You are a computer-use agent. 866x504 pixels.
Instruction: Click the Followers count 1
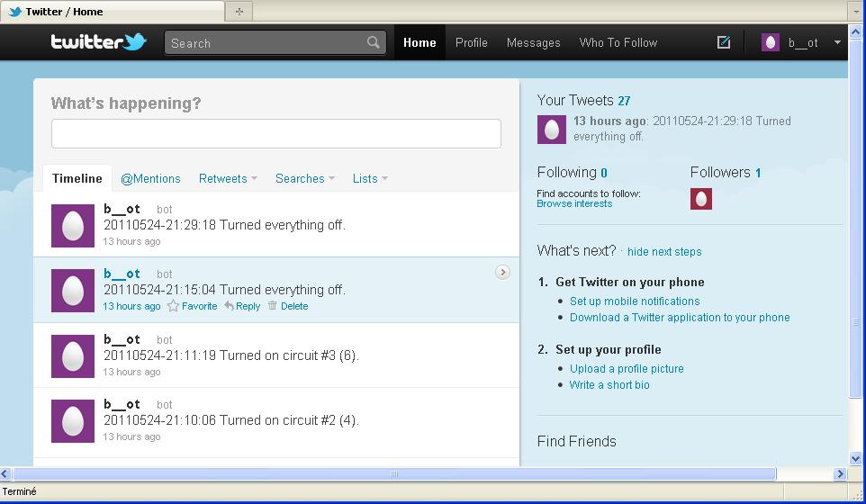[x=758, y=173]
